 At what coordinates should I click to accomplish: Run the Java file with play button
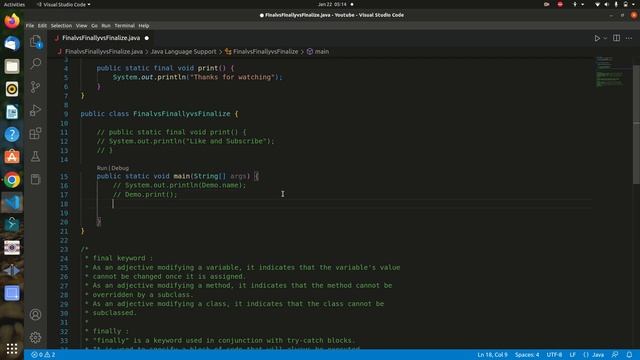tap(597, 38)
